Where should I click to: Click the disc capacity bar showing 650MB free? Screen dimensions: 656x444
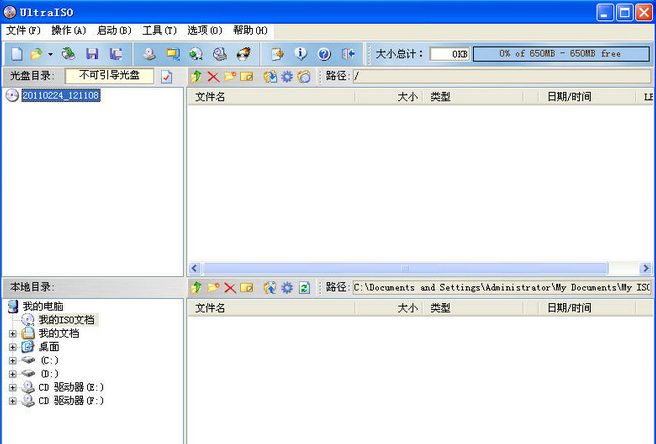560,54
